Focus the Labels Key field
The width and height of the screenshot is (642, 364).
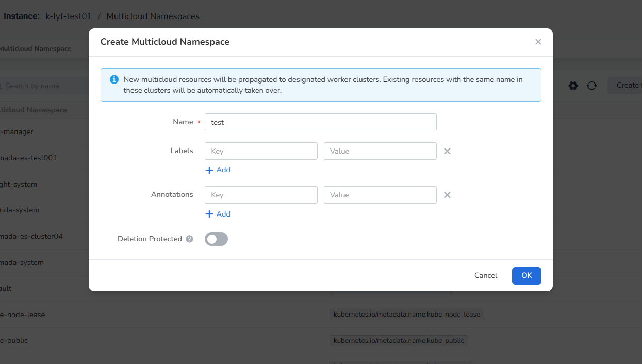[261, 151]
